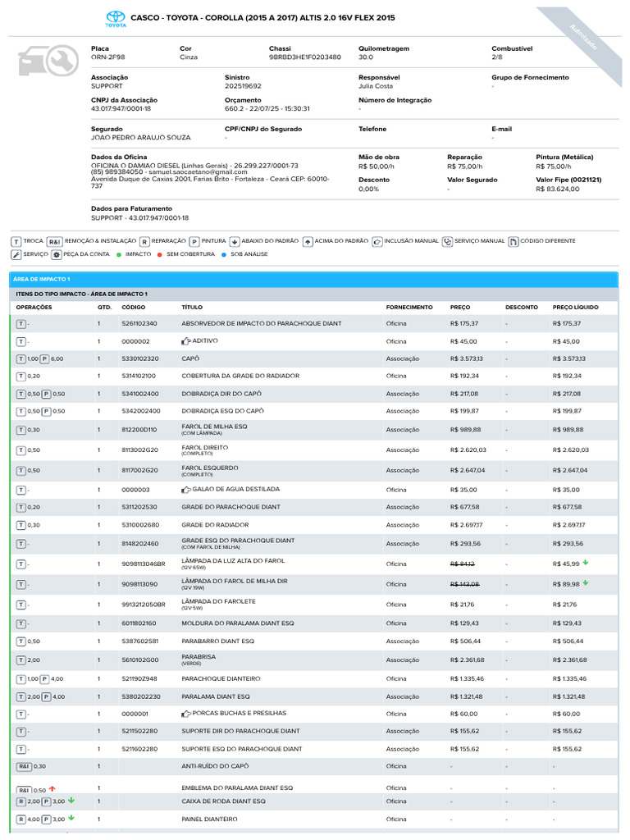The width and height of the screenshot is (630, 840).
Task: Click the MOLDURA DO PARALAMA DIANT ESQ price R$ 129,43
Action: click(464, 623)
